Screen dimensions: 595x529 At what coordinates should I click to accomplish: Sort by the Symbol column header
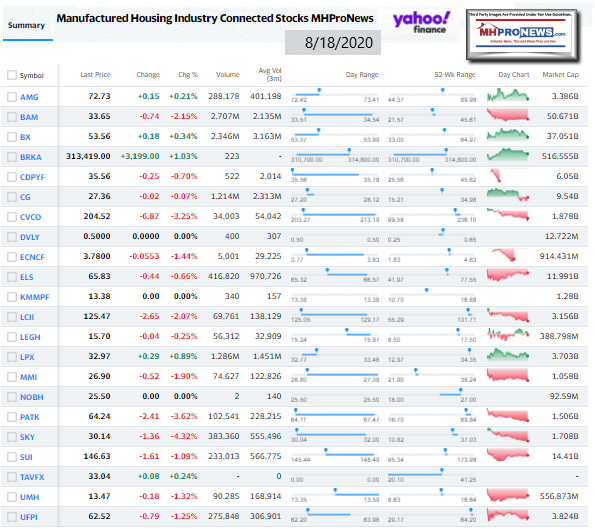(x=32, y=76)
